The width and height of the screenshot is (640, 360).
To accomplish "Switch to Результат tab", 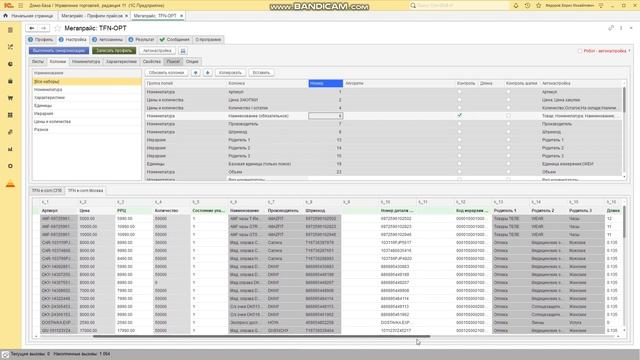I will click(x=141, y=40).
